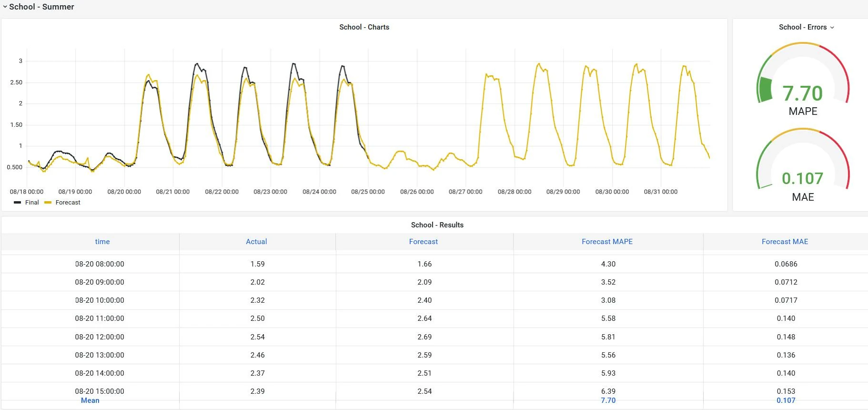Collapse the School - Summer row chevron
This screenshot has height=410, width=868.
pyautogui.click(x=5, y=7)
